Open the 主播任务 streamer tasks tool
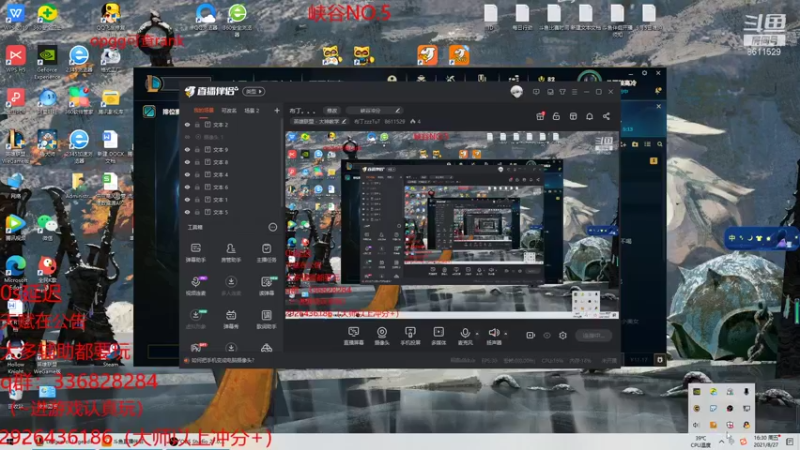The height and width of the screenshot is (450, 800). [266, 253]
